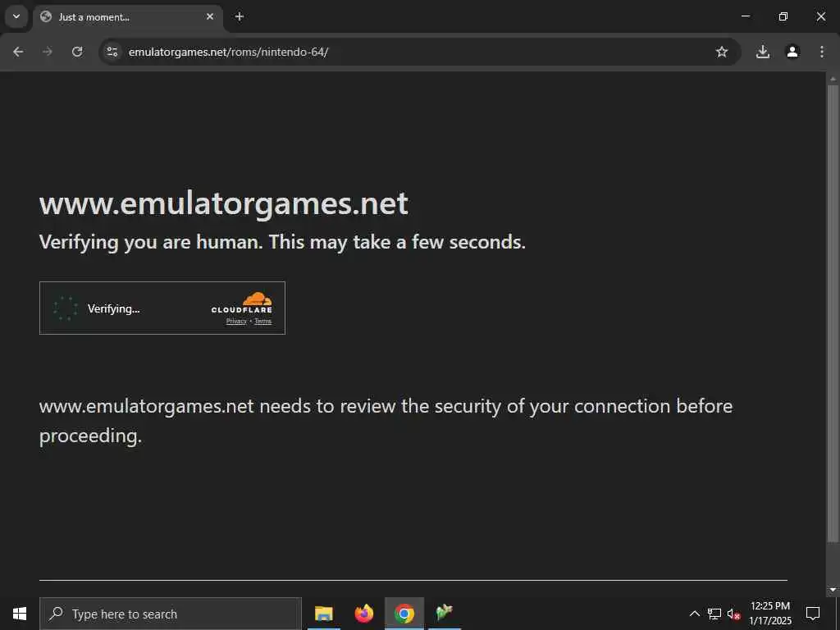Open Cloudflare Terms link
Viewport: 840px width, 630px height.
(263, 322)
